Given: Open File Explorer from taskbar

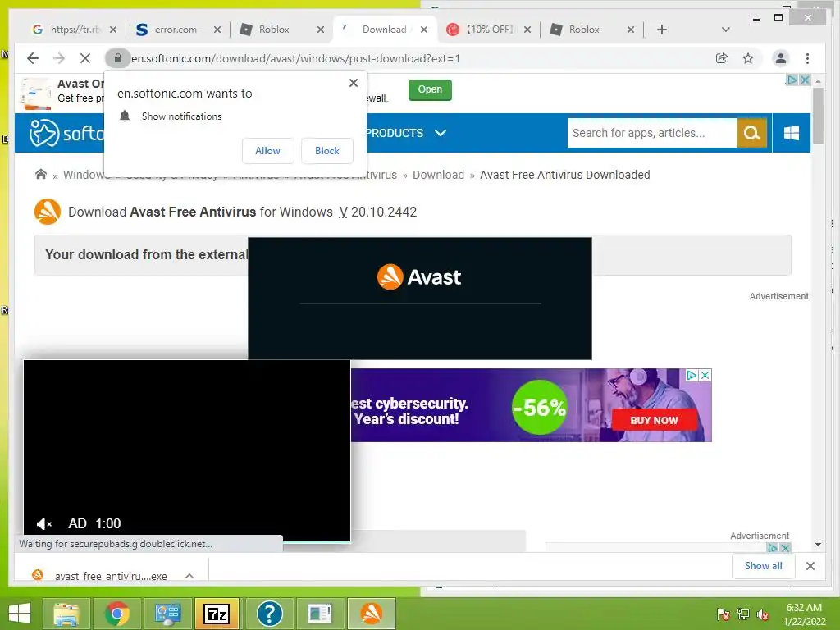Looking at the screenshot, I should [66, 614].
